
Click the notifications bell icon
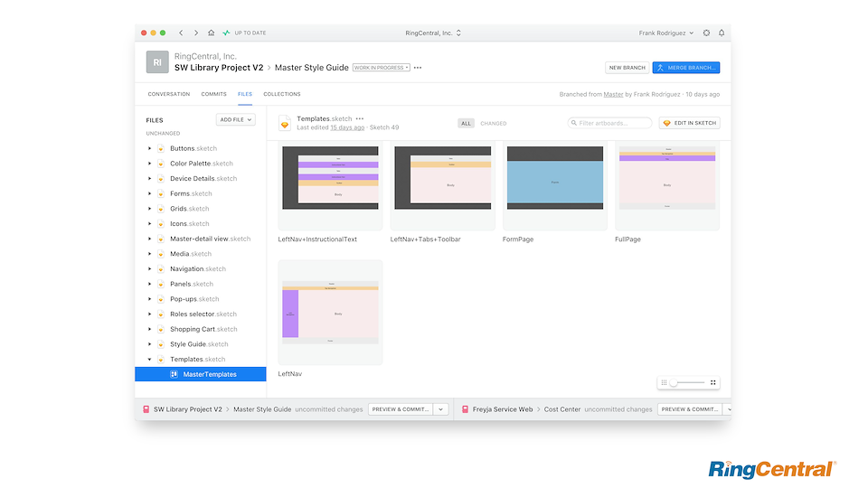(722, 33)
